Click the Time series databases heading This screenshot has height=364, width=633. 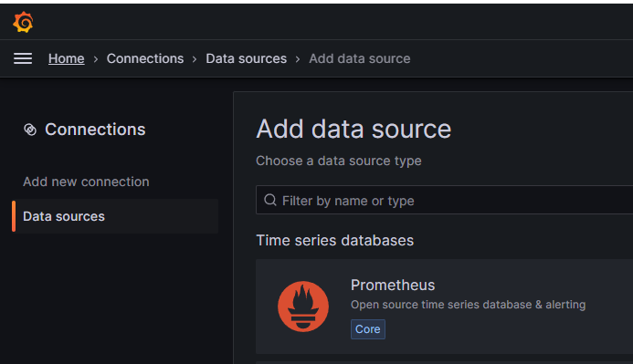[x=334, y=240]
